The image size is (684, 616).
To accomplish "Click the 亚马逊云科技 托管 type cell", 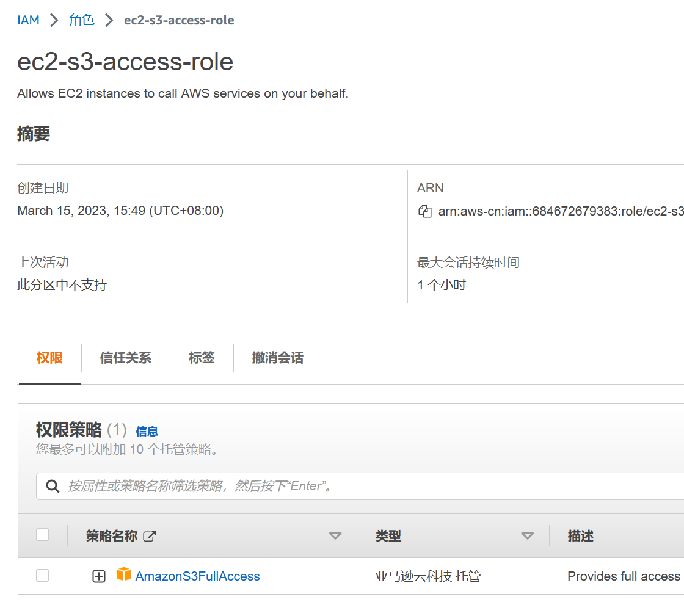I will 428,576.
